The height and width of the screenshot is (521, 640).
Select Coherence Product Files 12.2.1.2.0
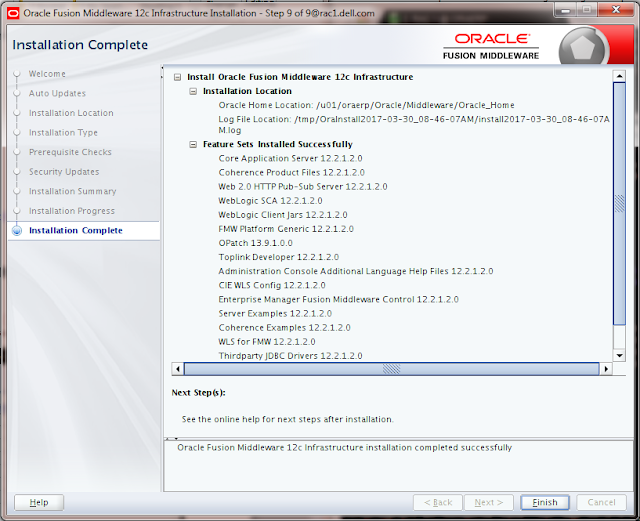291,172
